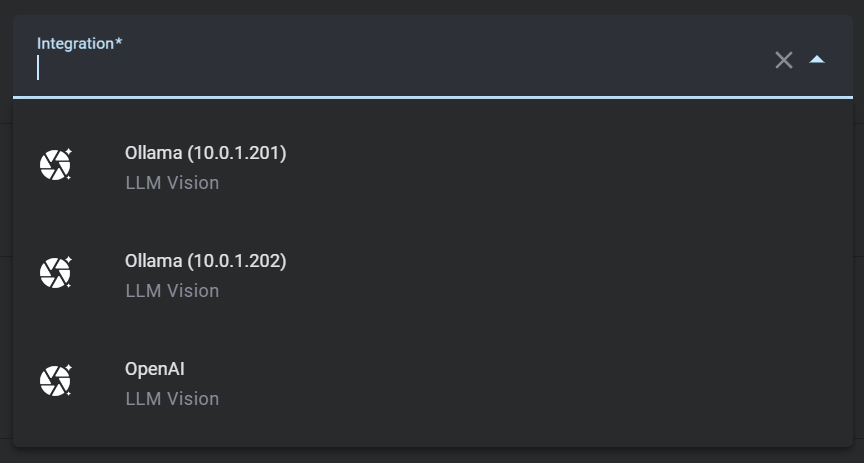Click the word Ollama in the second option
The height and width of the screenshot is (463, 864).
tap(153, 261)
